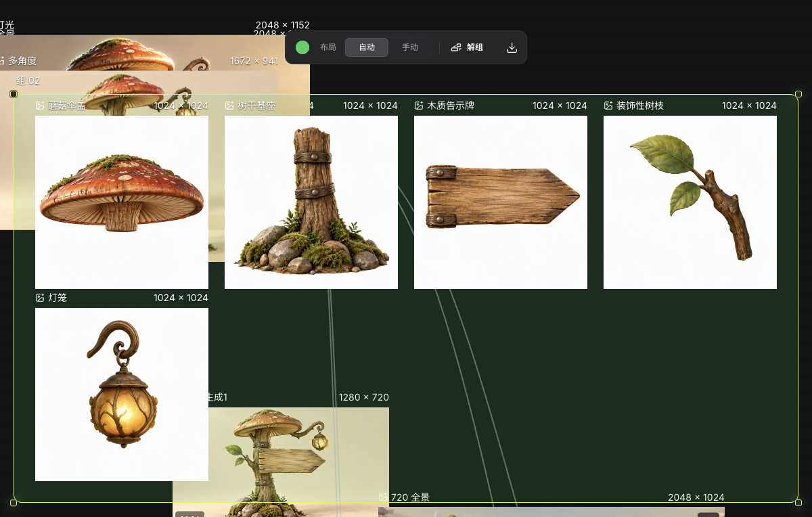Viewport: 812px width, 517px height.
Task: Click the 组 02 group label
Action: 28,81
